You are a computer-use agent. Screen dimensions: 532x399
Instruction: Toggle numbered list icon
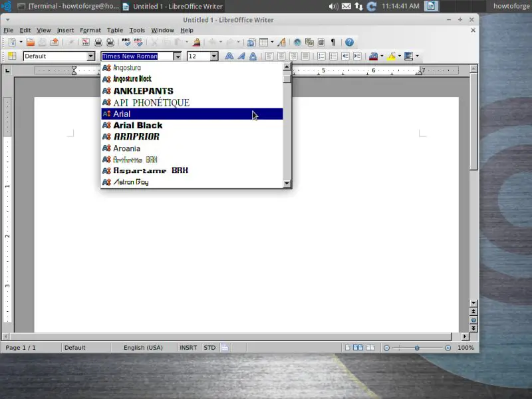coord(321,56)
